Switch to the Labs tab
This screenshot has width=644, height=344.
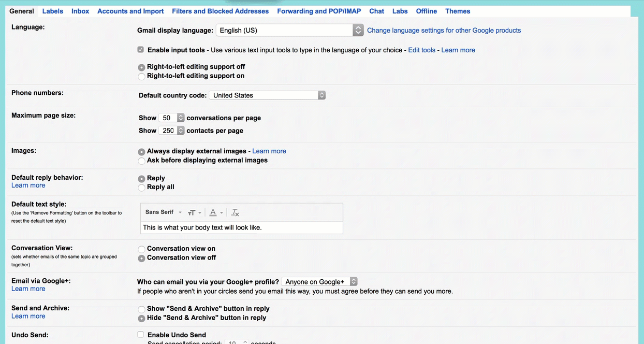[x=400, y=11]
